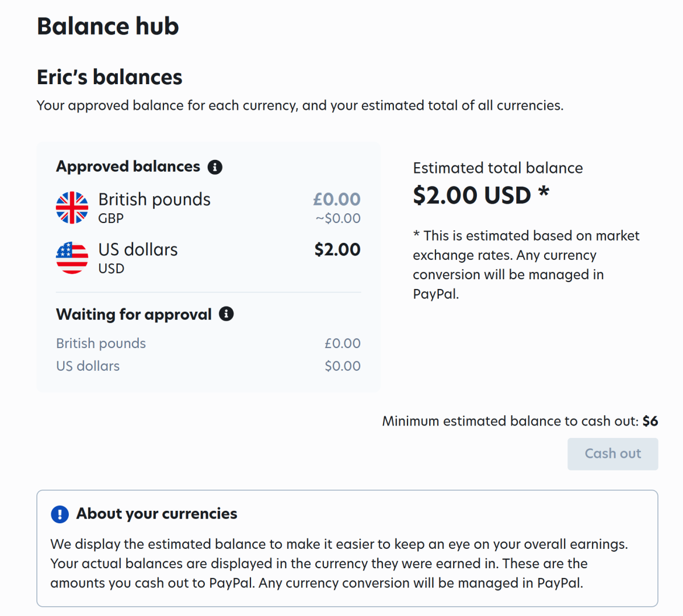Click the USD currency flag in Approved balances
683x616 pixels.
coord(72,257)
